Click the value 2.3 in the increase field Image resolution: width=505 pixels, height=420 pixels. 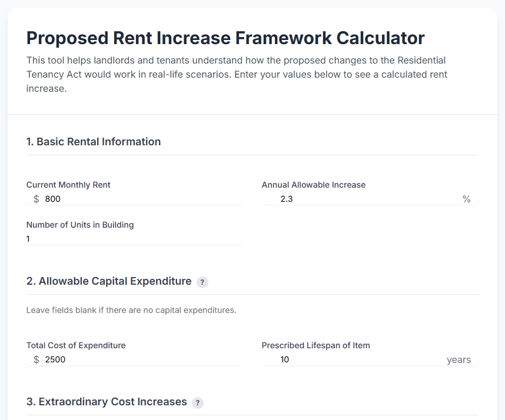point(287,199)
